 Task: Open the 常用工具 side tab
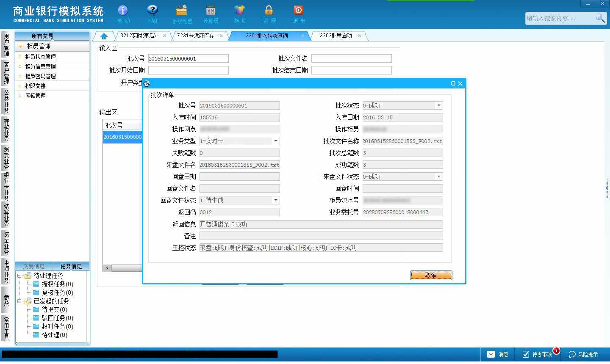[6, 328]
